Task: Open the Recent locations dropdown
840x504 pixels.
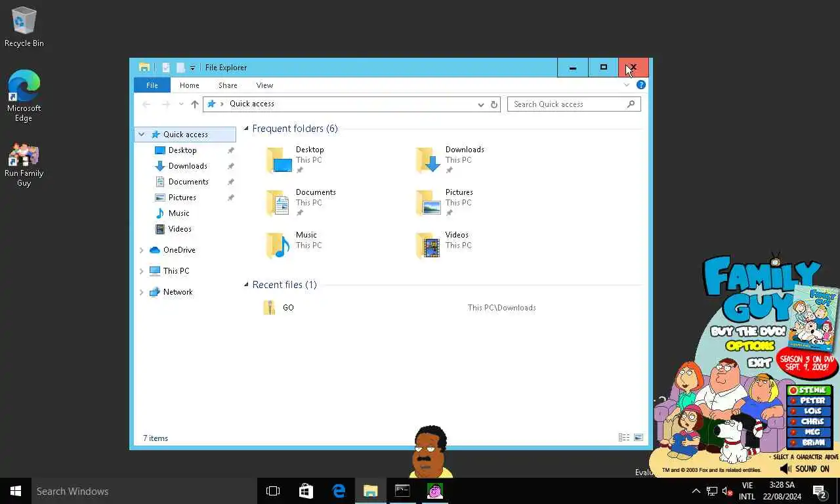Action: click(181, 104)
